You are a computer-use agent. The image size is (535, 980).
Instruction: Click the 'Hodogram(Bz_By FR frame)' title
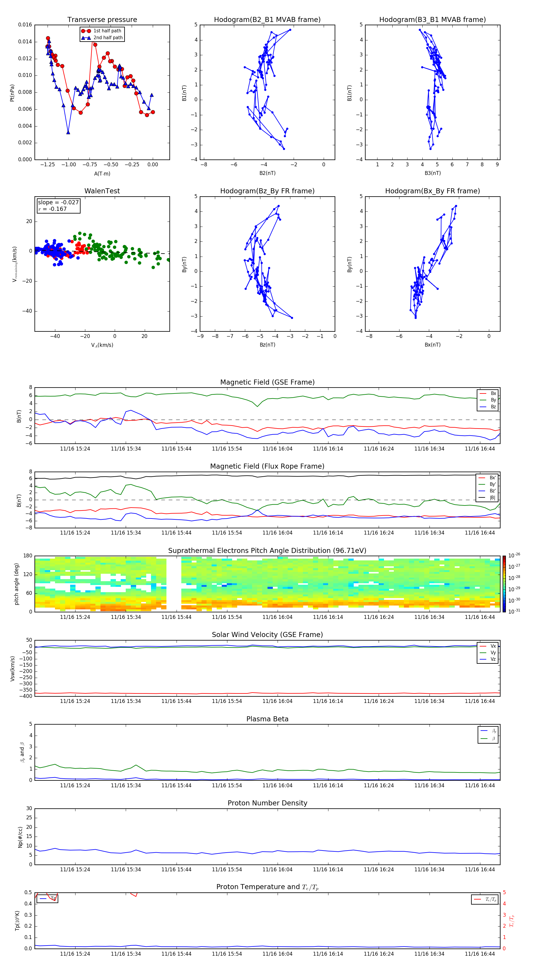pos(267,191)
